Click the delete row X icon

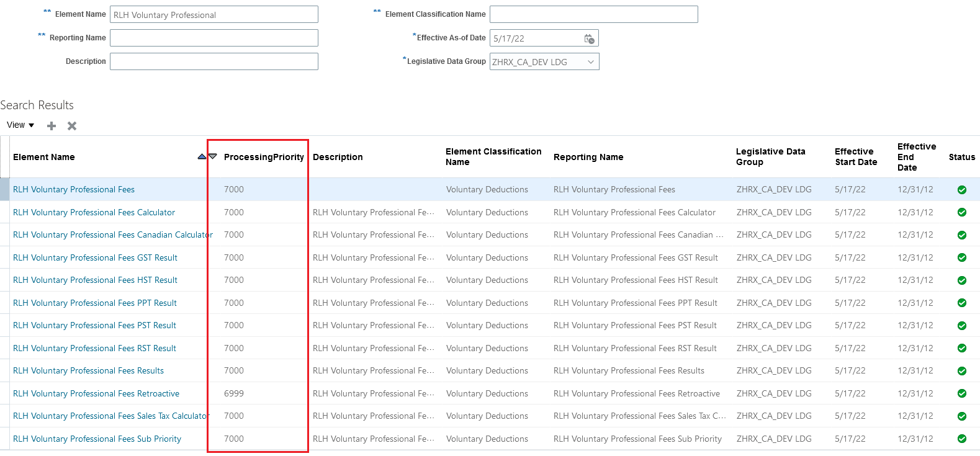point(72,126)
